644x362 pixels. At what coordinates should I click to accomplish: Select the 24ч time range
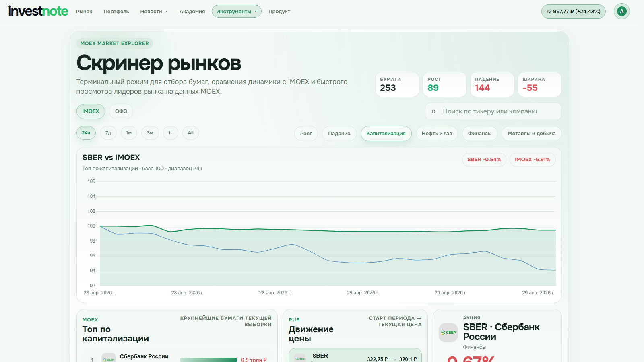86,133
